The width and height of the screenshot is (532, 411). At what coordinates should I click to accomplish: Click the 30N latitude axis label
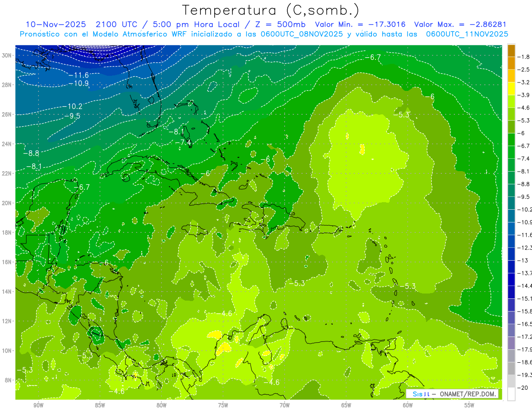8,55
